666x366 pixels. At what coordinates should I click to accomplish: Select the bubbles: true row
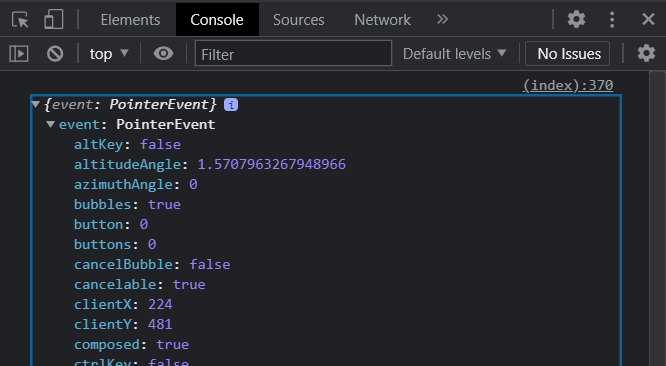tap(127, 204)
